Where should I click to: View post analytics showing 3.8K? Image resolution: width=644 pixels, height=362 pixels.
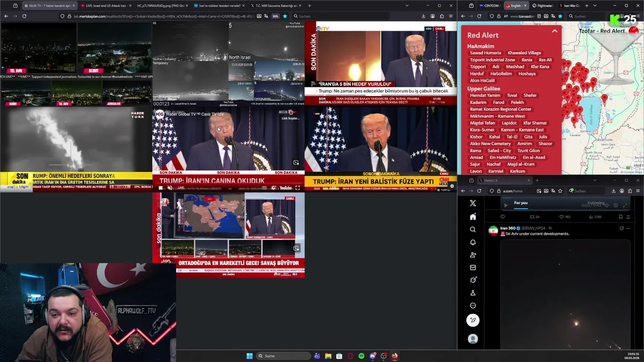[595, 217]
